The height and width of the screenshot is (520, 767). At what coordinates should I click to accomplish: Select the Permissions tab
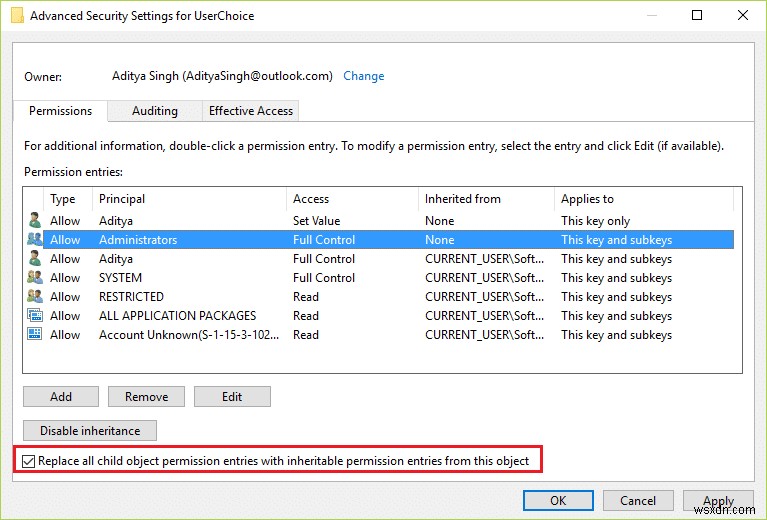point(61,111)
